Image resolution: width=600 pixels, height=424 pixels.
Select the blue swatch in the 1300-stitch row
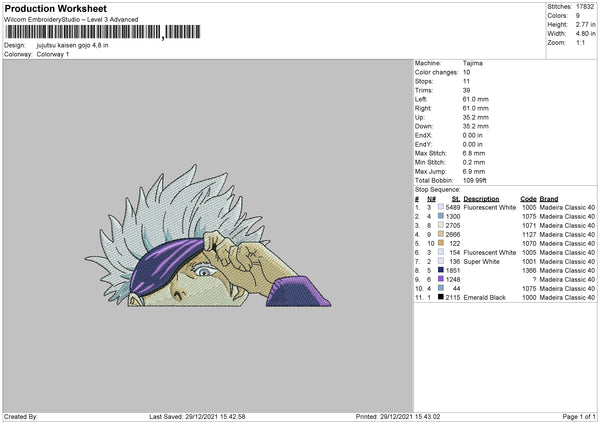point(441,216)
